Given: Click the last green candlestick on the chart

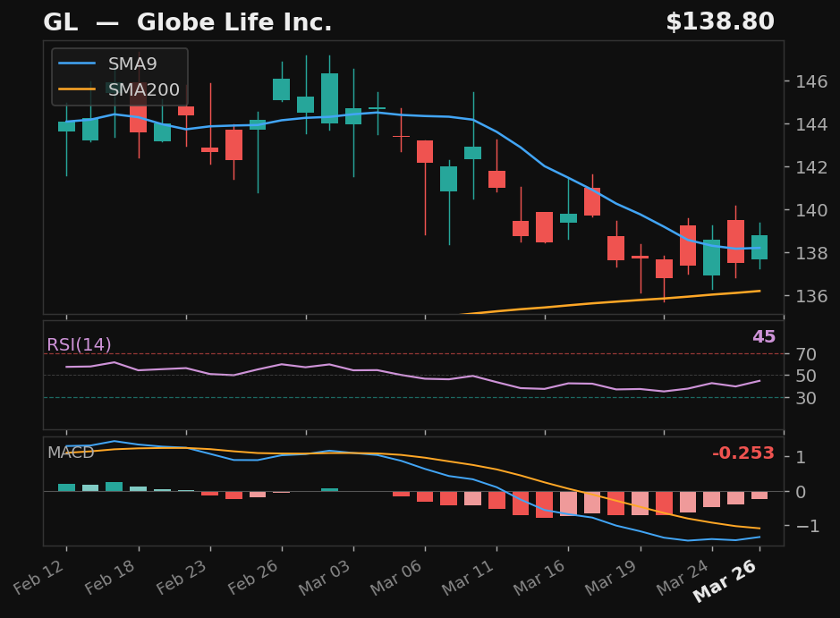Looking at the screenshot, I should click(x=759, y=248).
